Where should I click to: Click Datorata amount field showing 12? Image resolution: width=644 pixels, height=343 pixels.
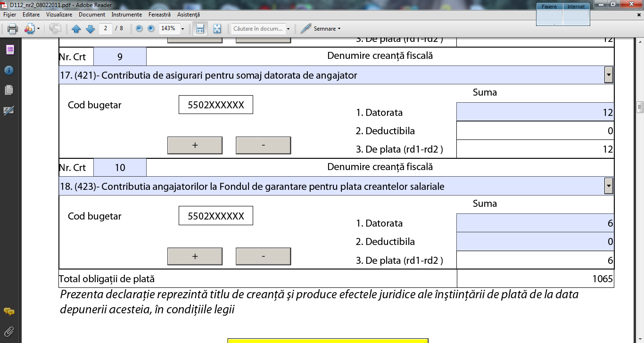coord(535,112)
